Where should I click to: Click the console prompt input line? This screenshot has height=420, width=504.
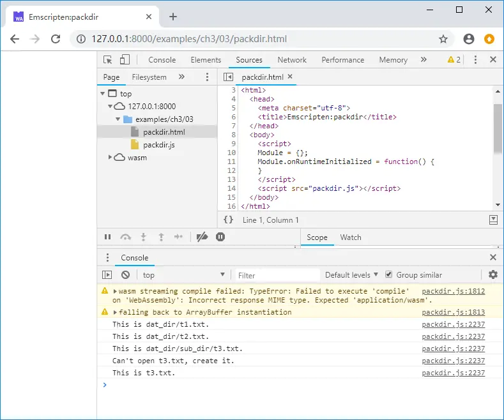click(x=300, y=385)
